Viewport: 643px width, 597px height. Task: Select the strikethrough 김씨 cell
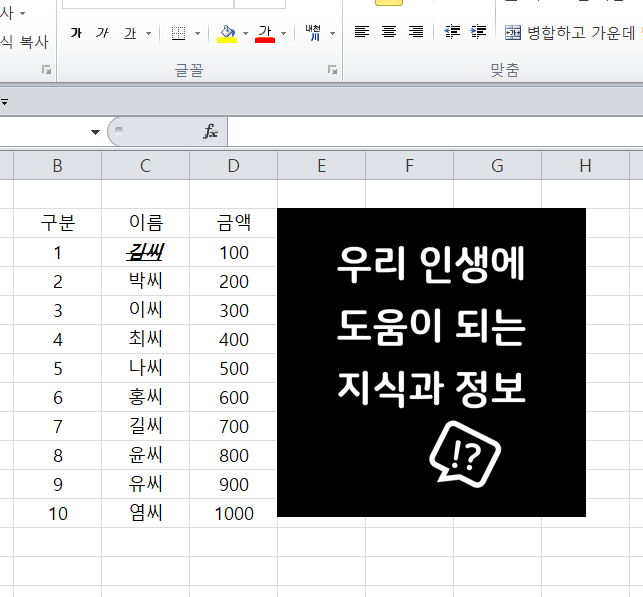[146, 252]
